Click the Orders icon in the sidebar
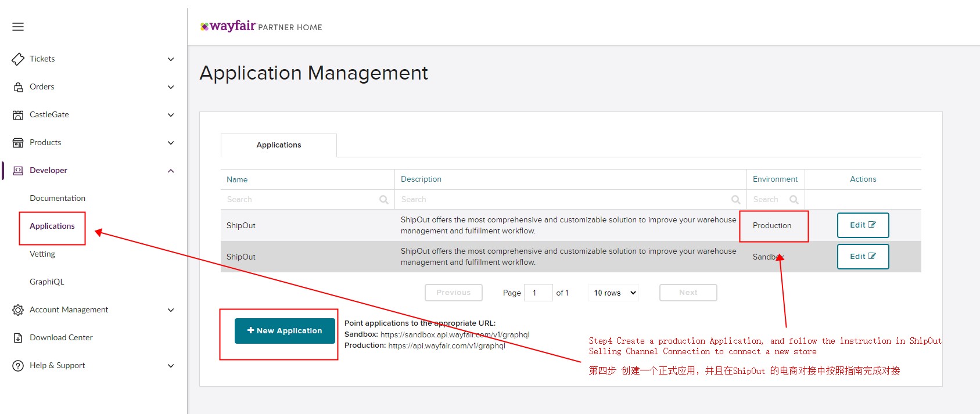This screenshot has width=980, height=414. [18, 87]
